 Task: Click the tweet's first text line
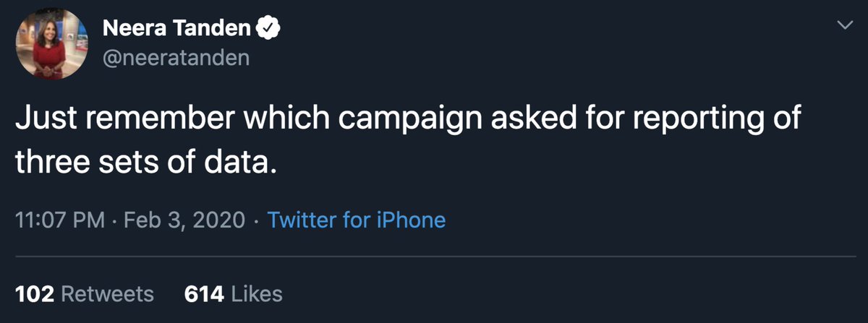pos(409,120)
